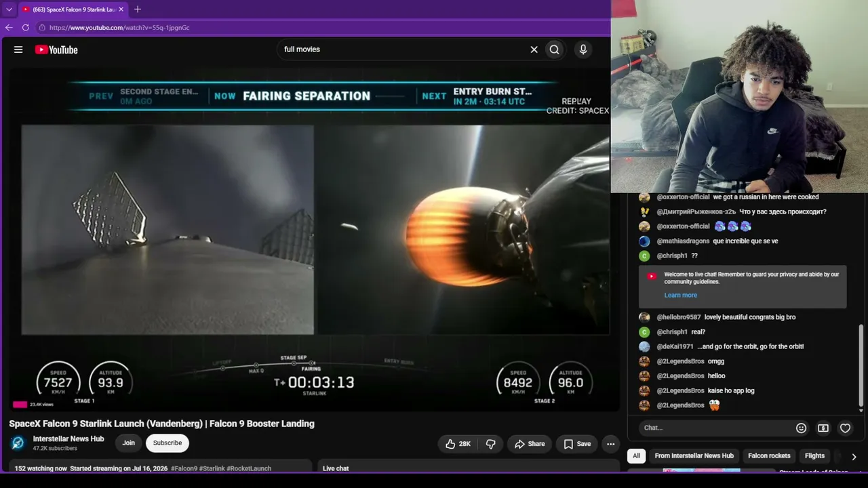Close the SpaceX Falcon 9 browser tab
Viewport: 868px width, 488px height.
(121, 9)
